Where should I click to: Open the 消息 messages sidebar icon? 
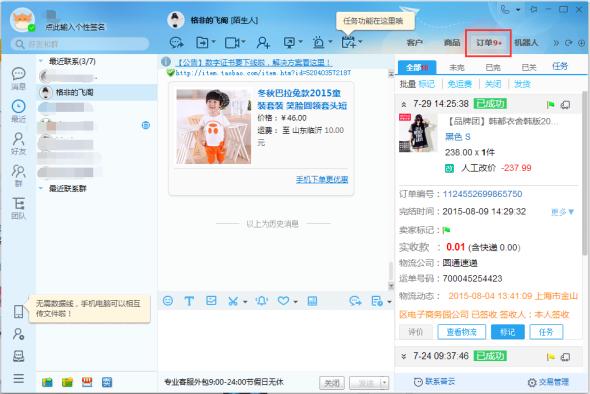[x=18, y=78]
